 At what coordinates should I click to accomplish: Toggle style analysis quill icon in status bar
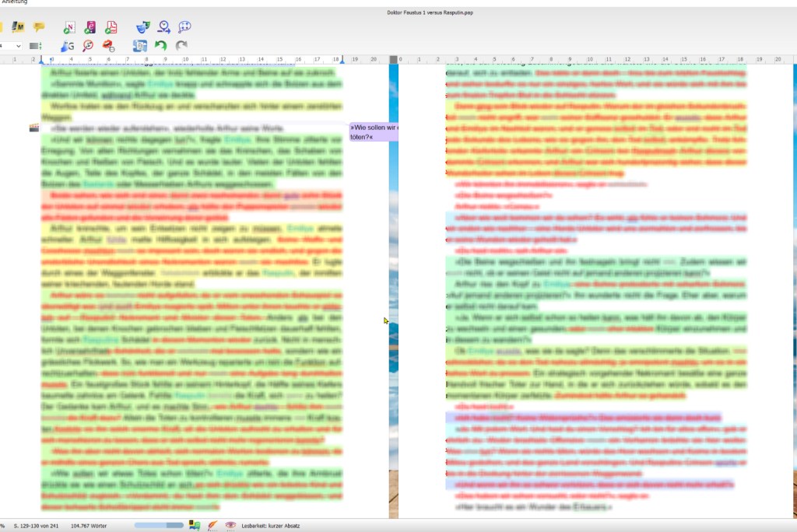(x=212, y=527)
